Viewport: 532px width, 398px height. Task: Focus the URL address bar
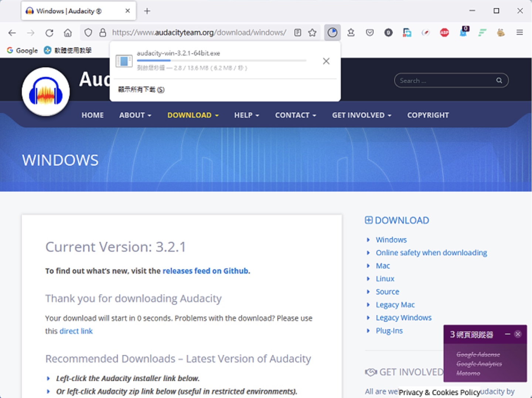click(x=199, y=33)
